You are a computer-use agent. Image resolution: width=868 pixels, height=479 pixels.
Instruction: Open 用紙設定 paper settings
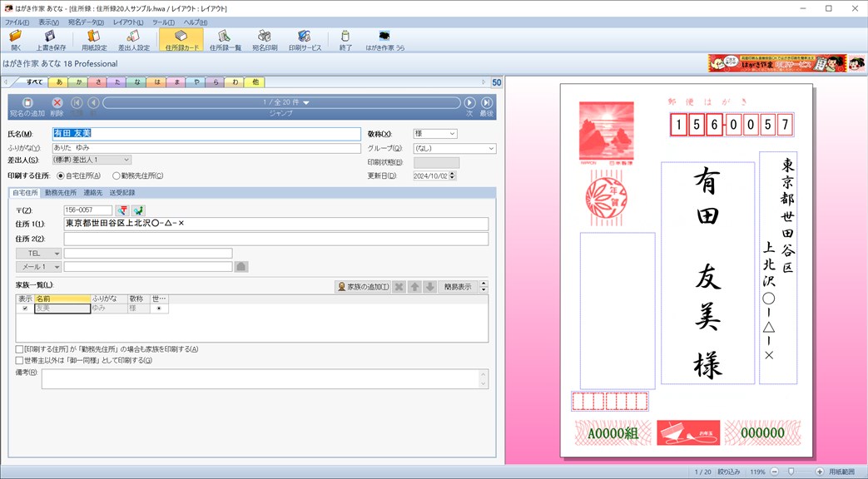(94, 40)
